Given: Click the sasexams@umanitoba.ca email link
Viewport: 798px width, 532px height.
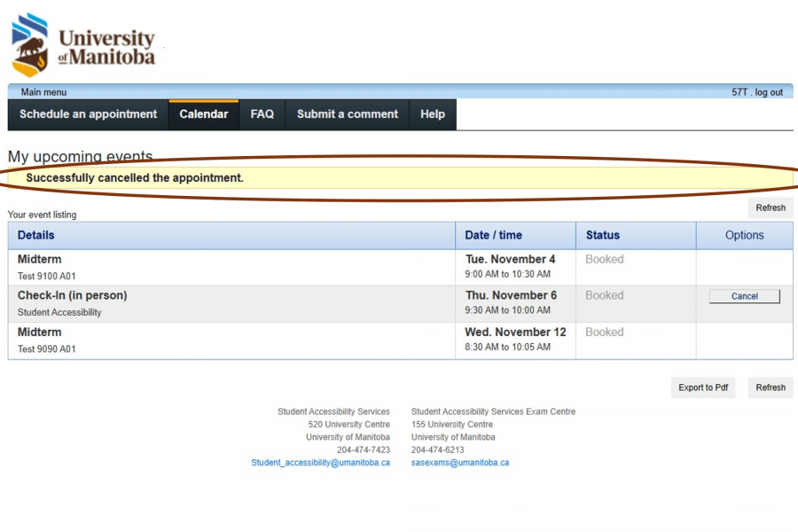Looking at the screenshot, I should point(459,463).
